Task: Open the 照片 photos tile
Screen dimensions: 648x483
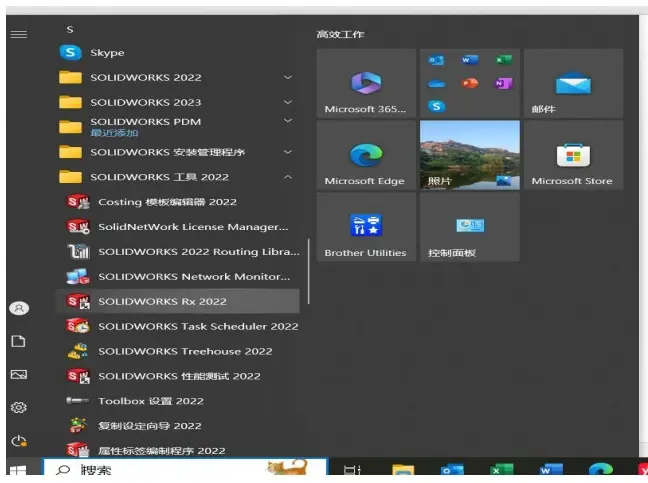Action: coord(470,155)
